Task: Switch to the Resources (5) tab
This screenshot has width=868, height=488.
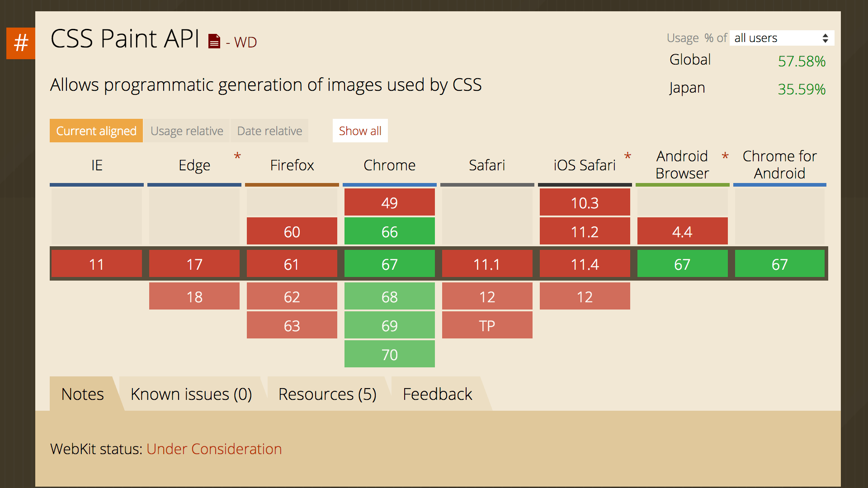Action: click(327, 394)
